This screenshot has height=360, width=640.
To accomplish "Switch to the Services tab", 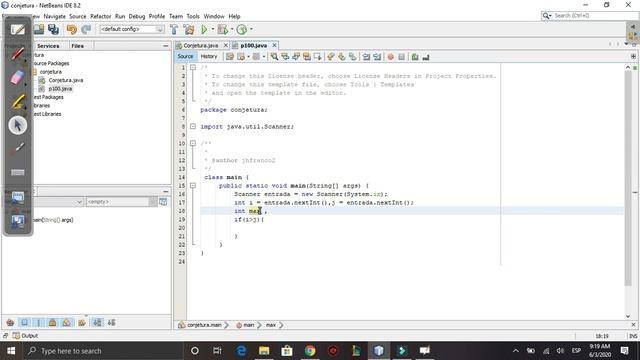I will [x=48, y=46].
